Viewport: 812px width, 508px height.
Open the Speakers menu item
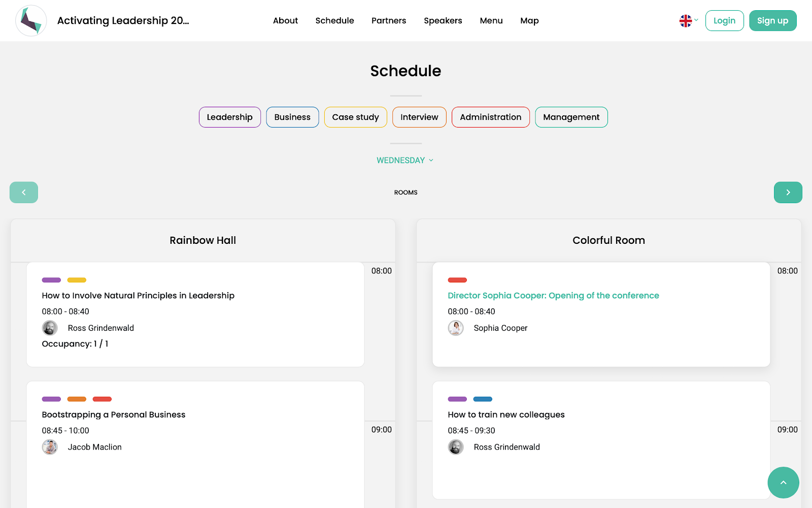click(443, 21)
